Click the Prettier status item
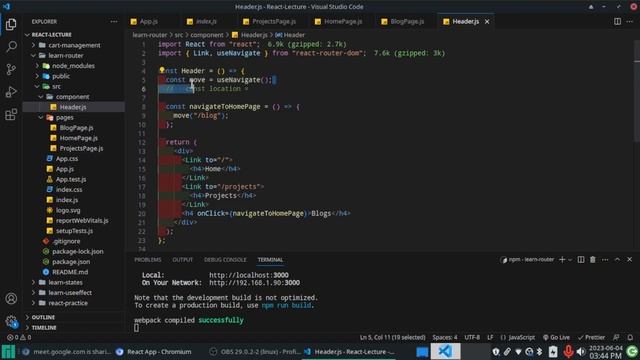 tap(591, 338)
